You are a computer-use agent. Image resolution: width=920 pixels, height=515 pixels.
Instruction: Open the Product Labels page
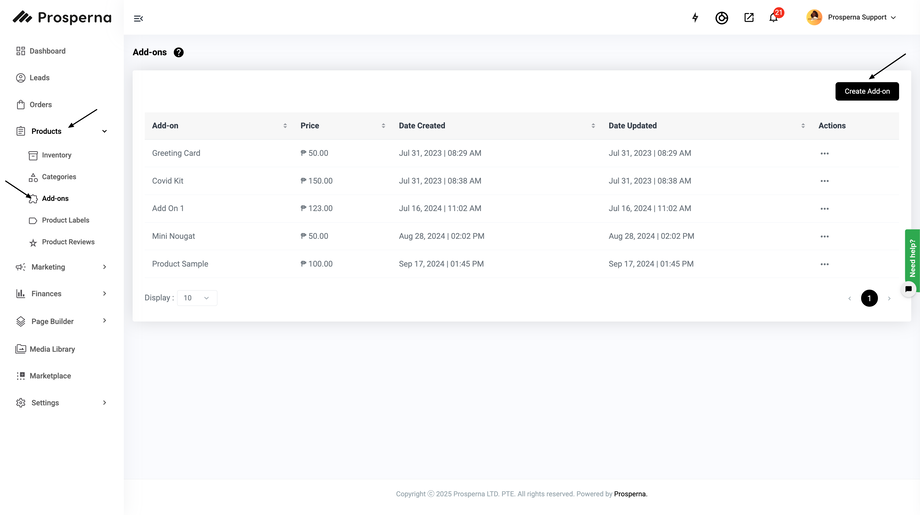pos(65,220)
